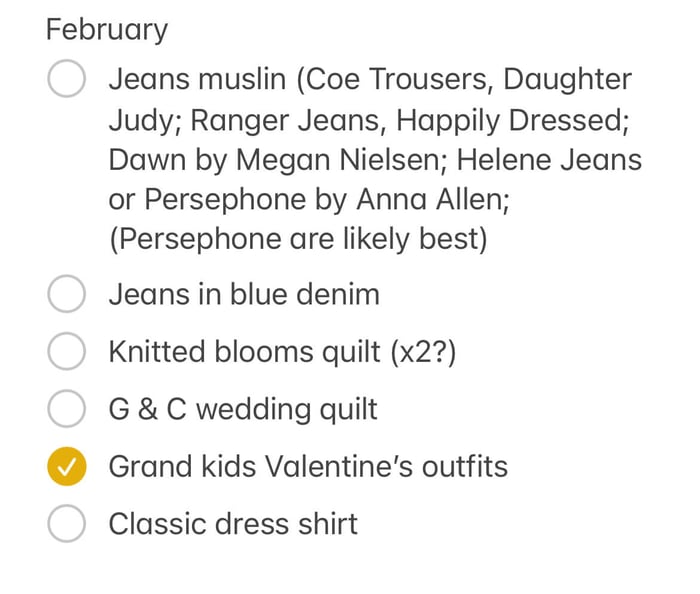Click the line "(Persephone are likely best)"

[298, 239]
